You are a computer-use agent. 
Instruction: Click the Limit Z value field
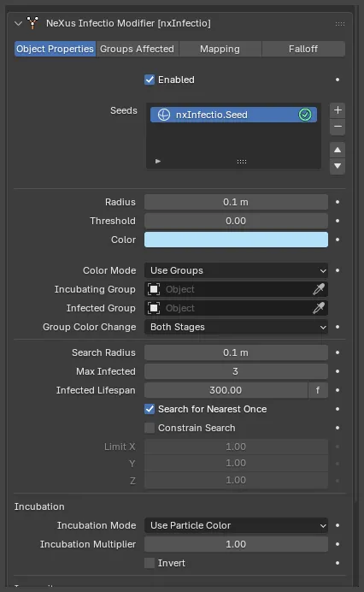(236, 481)
